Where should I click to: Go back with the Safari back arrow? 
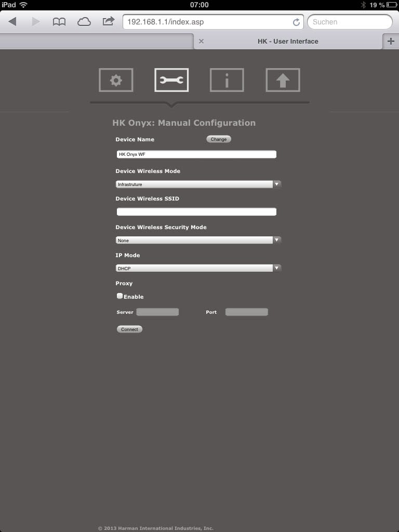(12, 22)
